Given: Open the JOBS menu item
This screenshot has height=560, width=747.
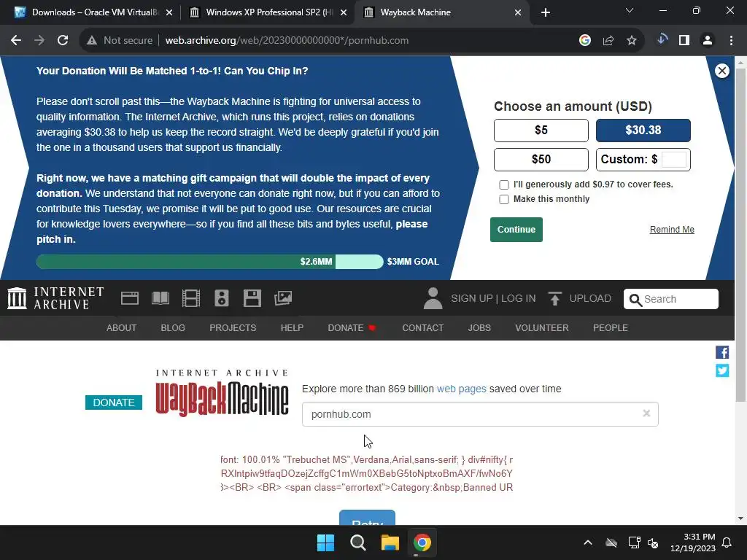Looking at the screenshot, I should (479, 327).
